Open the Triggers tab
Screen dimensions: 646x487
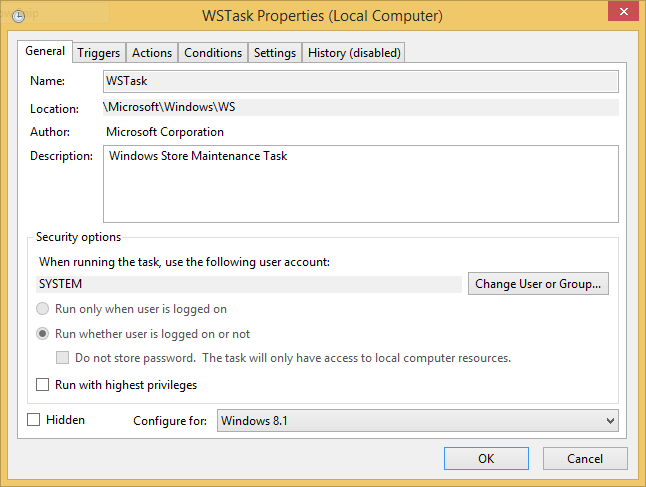(x=98, y=53)
